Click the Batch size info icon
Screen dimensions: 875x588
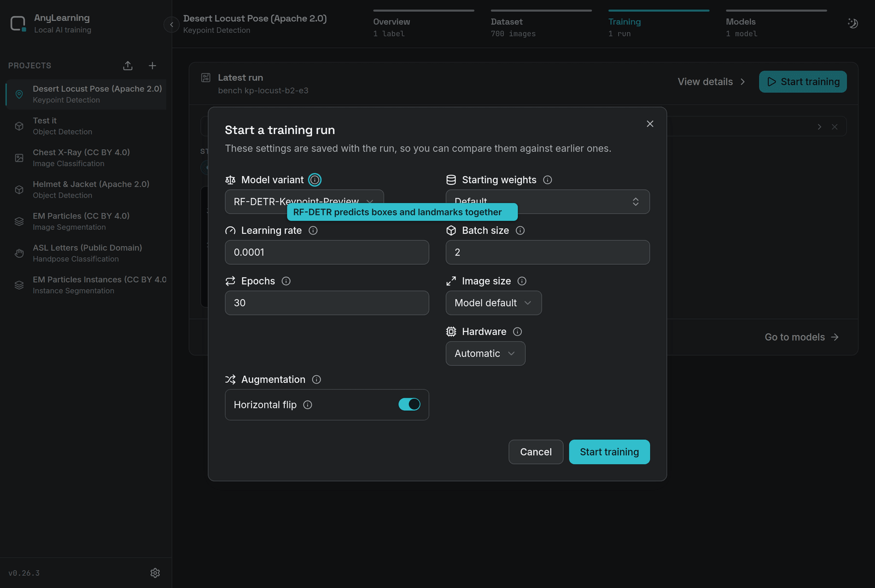521,231
